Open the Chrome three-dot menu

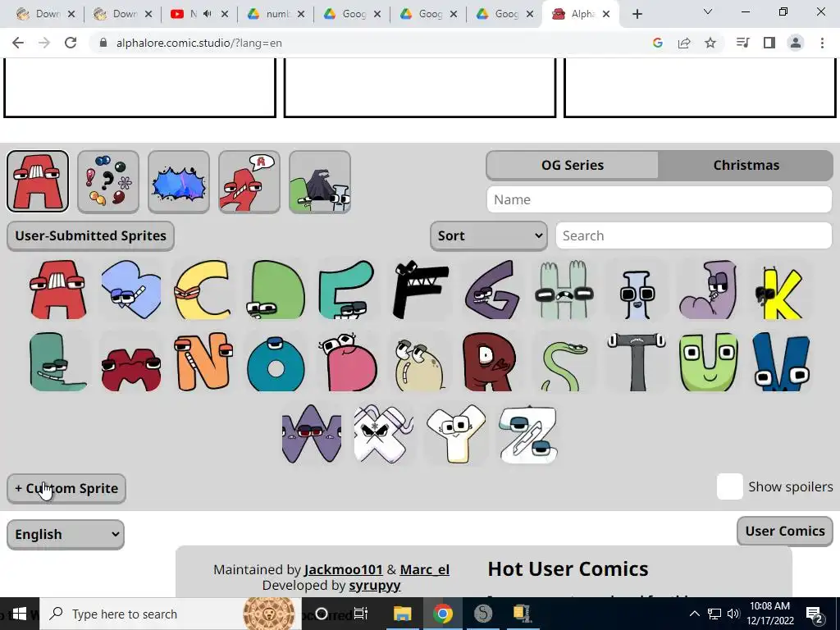click(x=822, y=43)
